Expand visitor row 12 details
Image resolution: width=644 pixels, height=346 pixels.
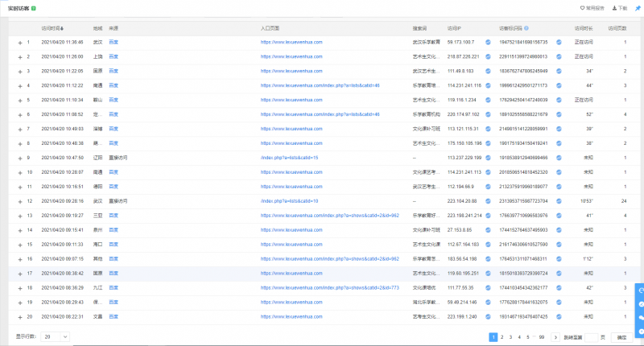click(x=20, y=200)
